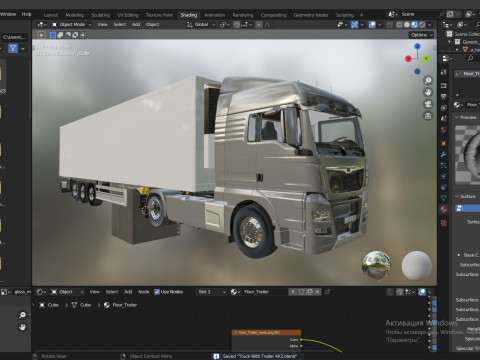Open the Object Constraints properties tab
This screenshot has width=480, height=360.
(x=443, y=187)
